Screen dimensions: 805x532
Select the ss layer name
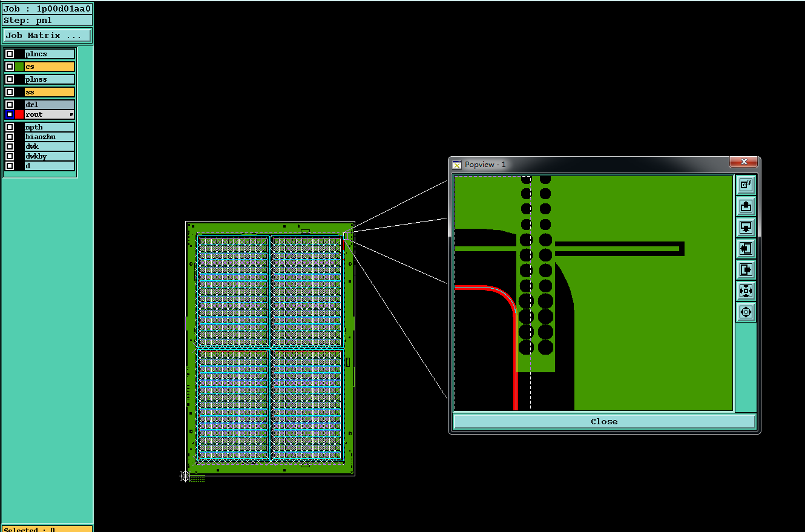tap(50, 92)
